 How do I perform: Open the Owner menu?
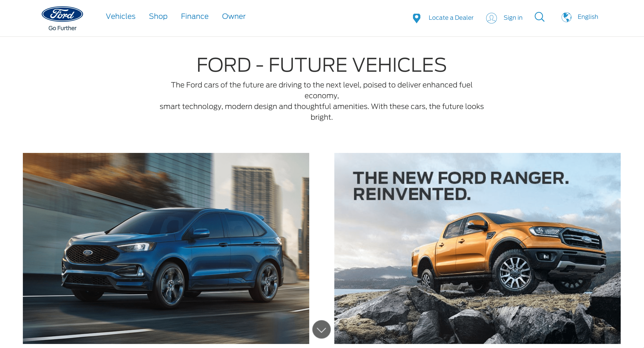coord(233,16)
